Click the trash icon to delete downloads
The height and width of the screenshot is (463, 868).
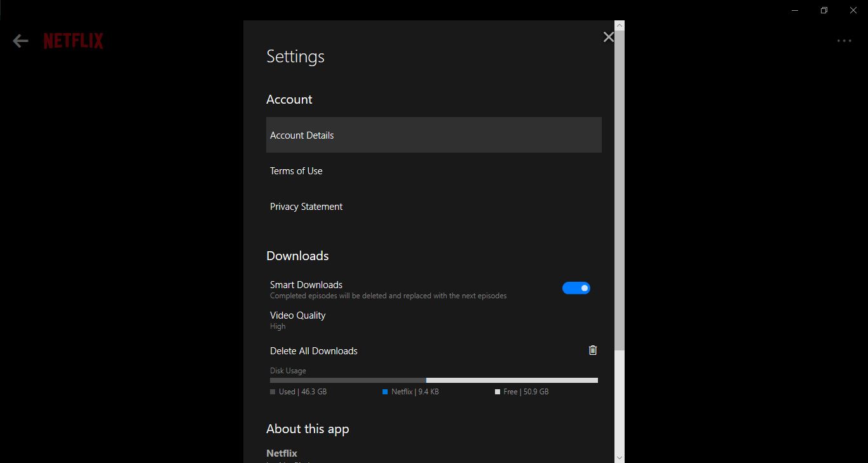click(x=593, y=350)
